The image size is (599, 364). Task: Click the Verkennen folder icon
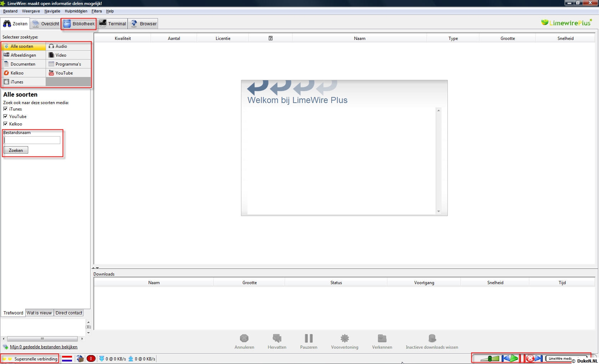pos(382,338)
